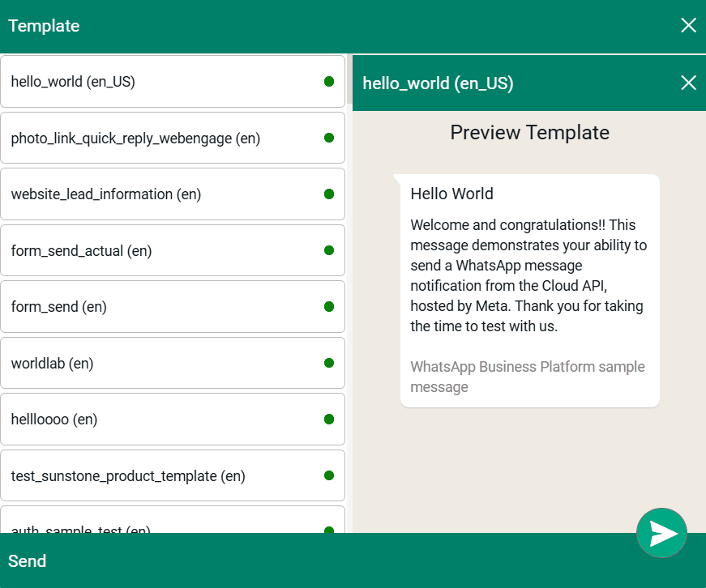Choose photo_link_quick_reply_webengage (en) template
Viewport: 706px width, 588px height.
coord(162,138)
